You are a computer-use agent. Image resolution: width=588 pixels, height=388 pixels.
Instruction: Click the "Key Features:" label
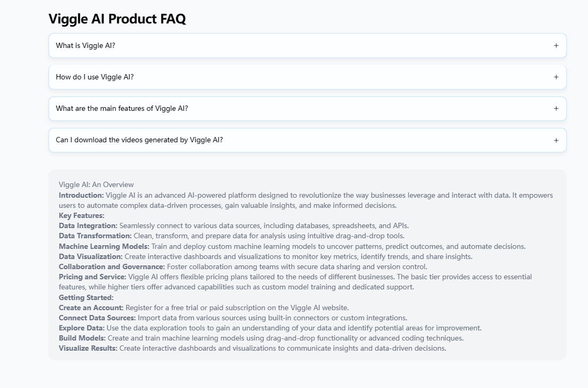81,216
